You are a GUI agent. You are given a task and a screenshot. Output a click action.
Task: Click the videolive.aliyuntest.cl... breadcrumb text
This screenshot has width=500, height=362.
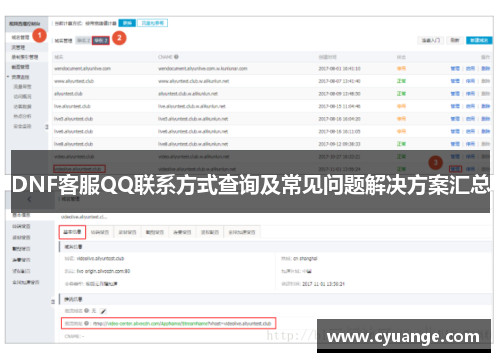pos(84,217)
